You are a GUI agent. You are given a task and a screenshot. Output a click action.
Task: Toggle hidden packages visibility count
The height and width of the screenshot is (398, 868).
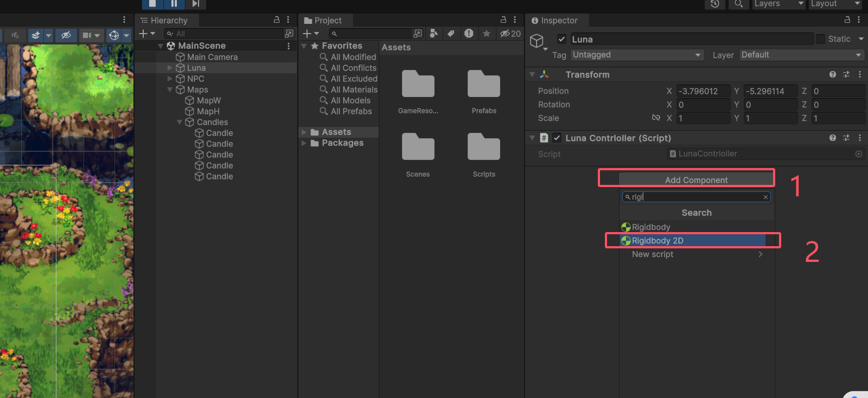pos(510,34)
